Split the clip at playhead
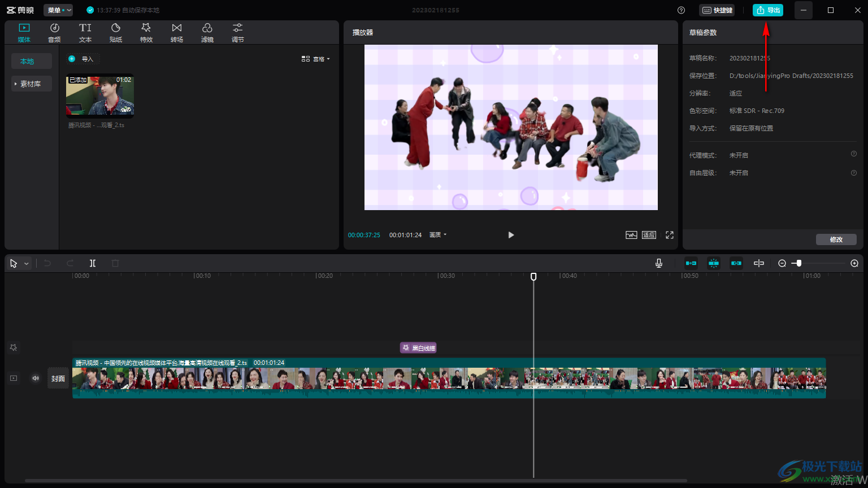Screen dimensions: 868x488 click(x=93, y=263)
